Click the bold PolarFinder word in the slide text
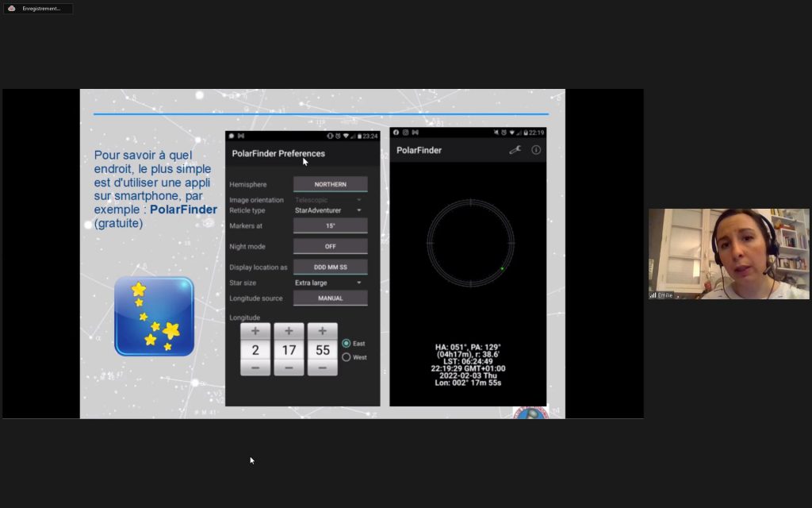 [183, 210]
